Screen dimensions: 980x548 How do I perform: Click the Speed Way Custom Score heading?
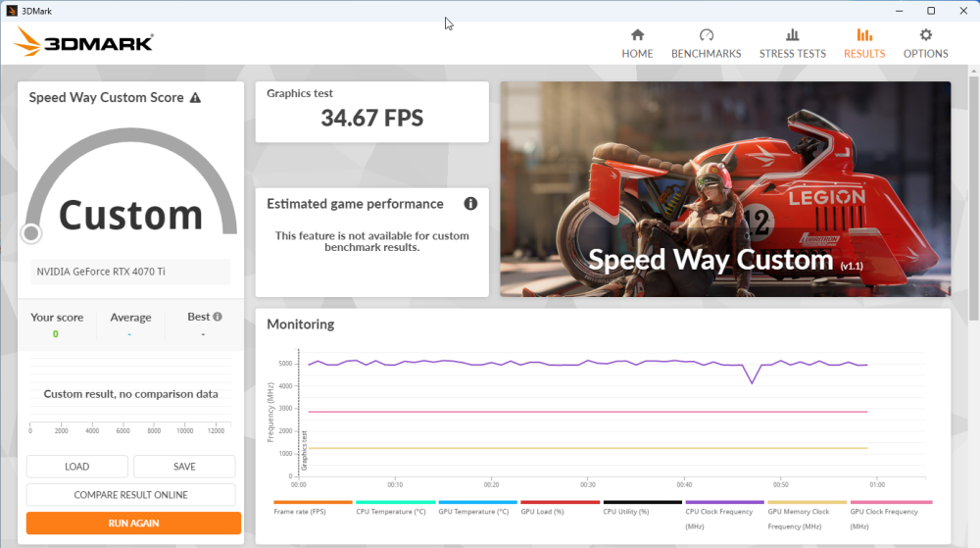pyautogui.click(x=106, y=97)
